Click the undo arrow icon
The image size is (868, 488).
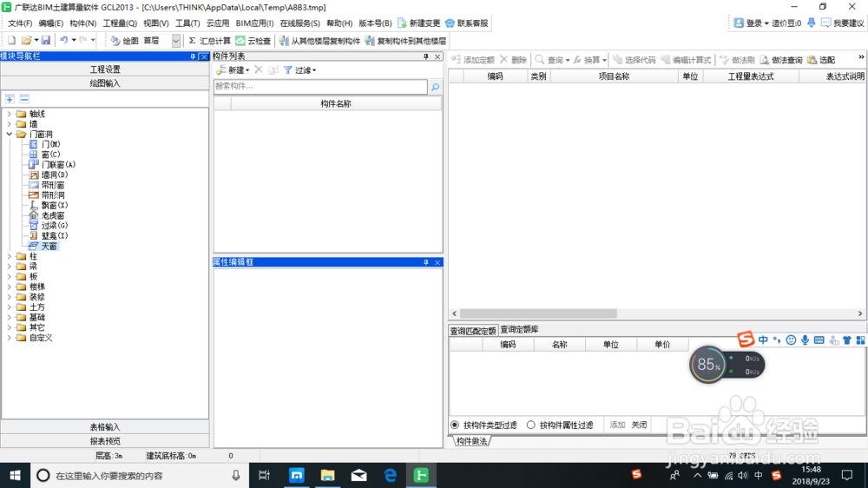click(63, 41)
